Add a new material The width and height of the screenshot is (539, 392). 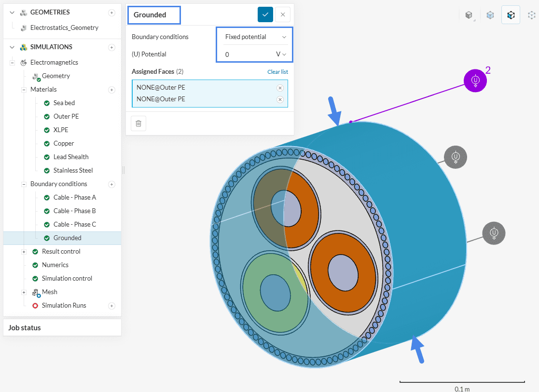click(111, 90)
